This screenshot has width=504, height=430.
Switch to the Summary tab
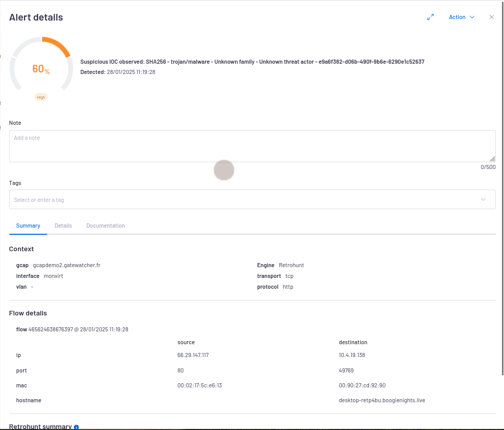tap(28, 226)
